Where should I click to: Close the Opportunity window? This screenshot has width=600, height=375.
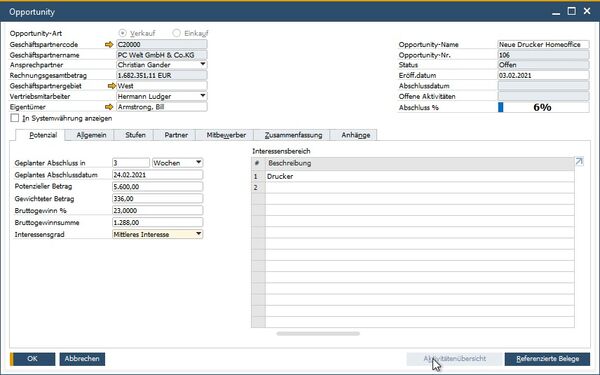coord(587,11)
